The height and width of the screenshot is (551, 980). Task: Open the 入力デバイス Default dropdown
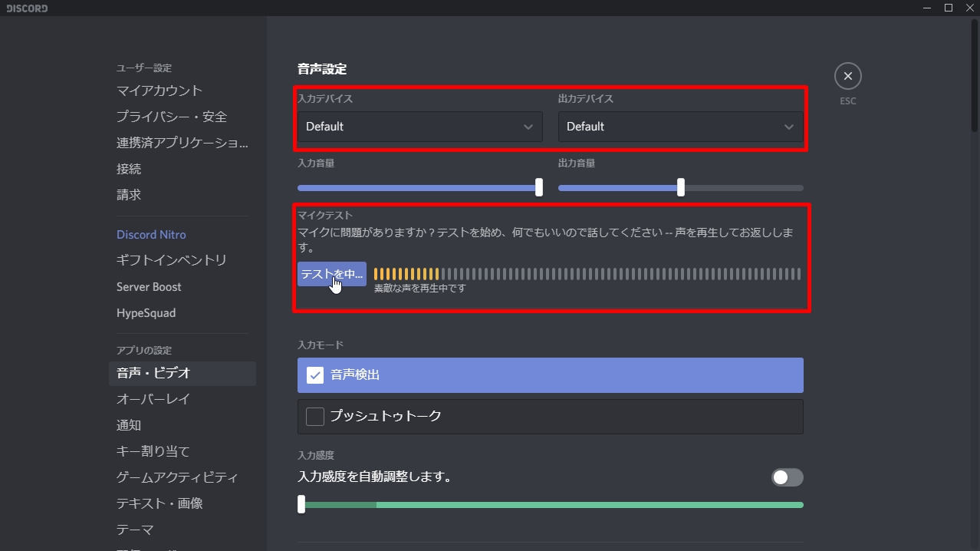pos(419,127)
